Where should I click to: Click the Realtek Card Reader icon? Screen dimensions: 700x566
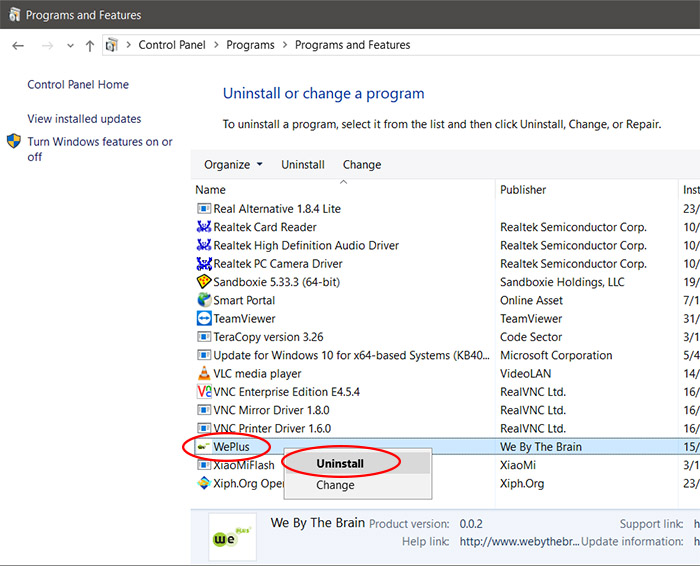[204, 227]
